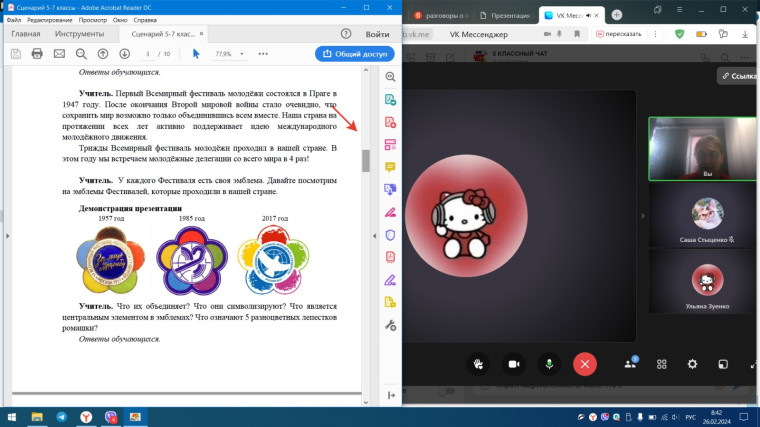The image size is (760, 427).
Task: Open Acrobat help question-mark icon
Action: pyautogui.click(x=346, y=34)
